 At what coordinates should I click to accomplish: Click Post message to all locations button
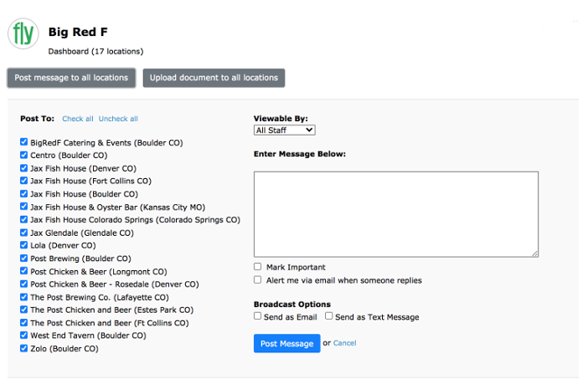(x=71, y=78)
